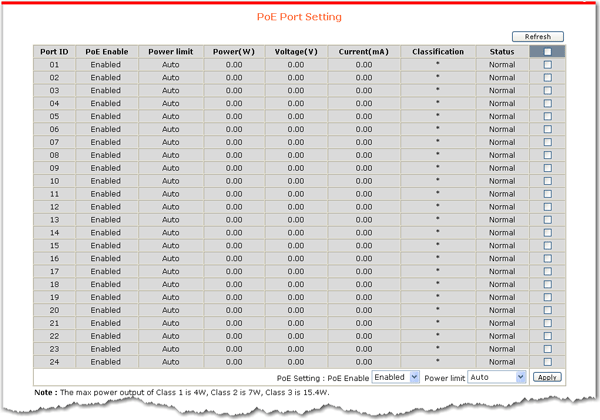Check the box for port 22
Viewport: 600px width, 420px height.
[x=548, y=336]
